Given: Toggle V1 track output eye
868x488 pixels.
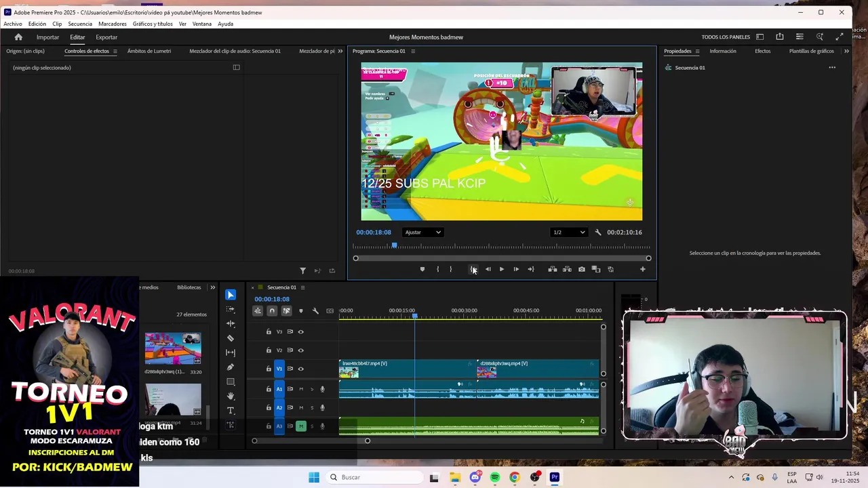Looking at the screenshot, I should click(x=300, y=369).
